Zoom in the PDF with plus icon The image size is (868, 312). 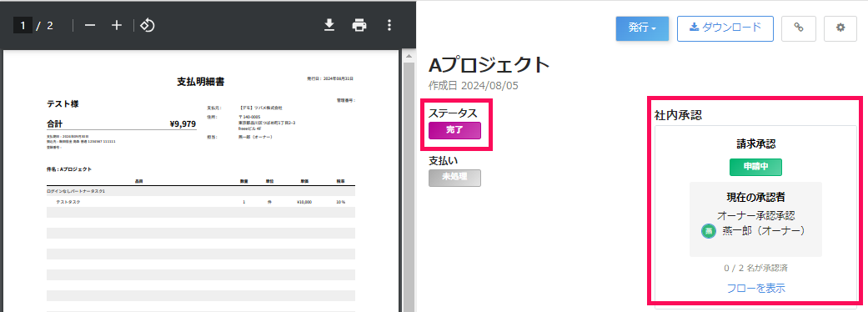point(116,26)
